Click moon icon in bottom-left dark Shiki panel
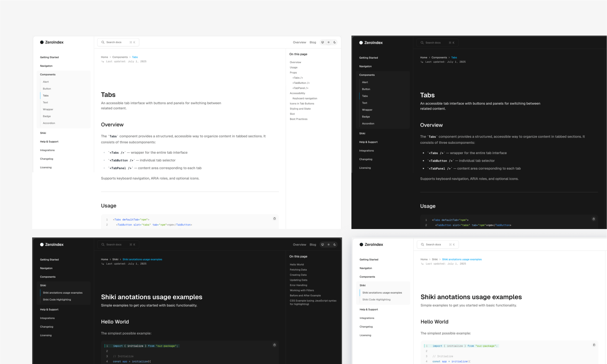Viewport: 607px width, 364px height. (335, 245)
